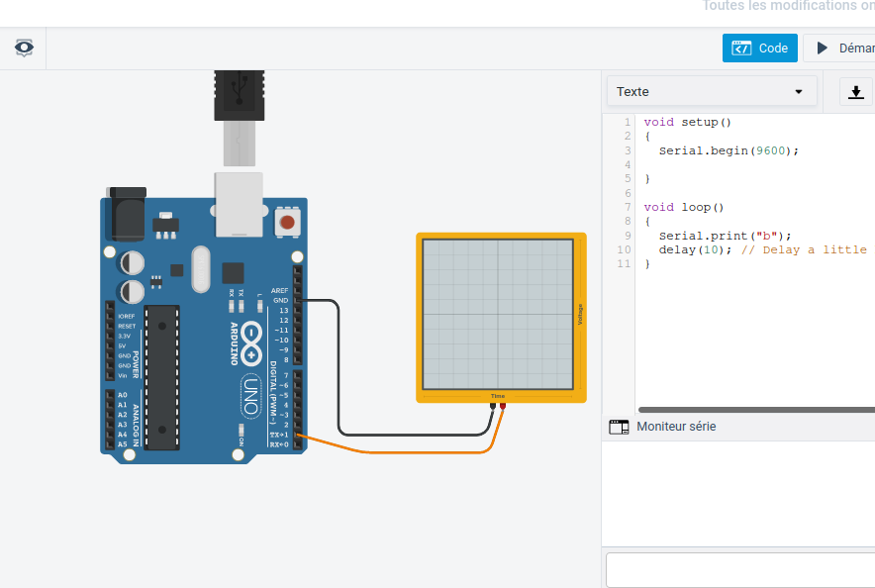Select the oscilloscope grid display
Image resolution: width=875 pixels, height=588 pixels.
coord(497,315)
